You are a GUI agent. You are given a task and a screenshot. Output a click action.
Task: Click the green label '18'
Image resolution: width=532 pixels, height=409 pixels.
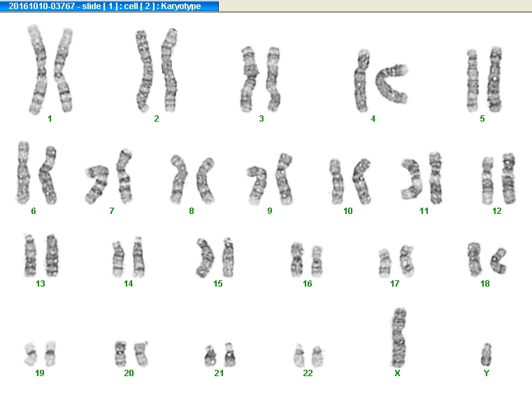tap(485, 284)
